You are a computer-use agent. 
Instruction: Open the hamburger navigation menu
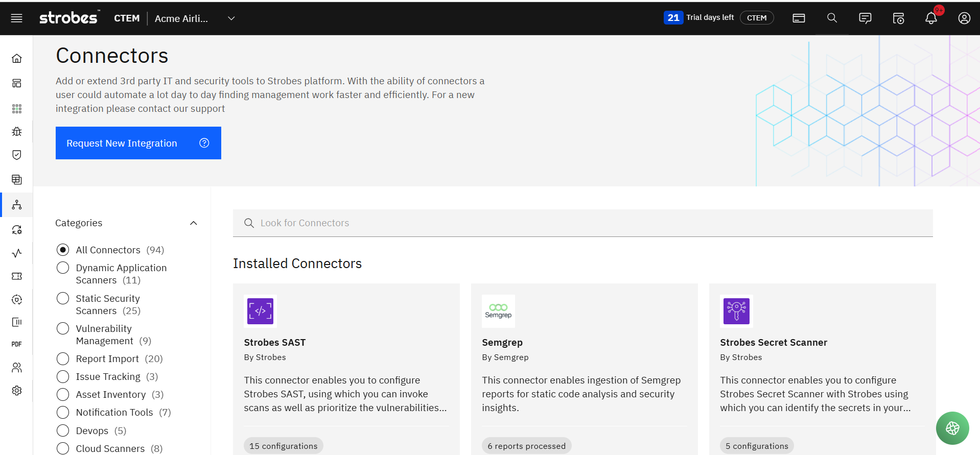[16, 18]
